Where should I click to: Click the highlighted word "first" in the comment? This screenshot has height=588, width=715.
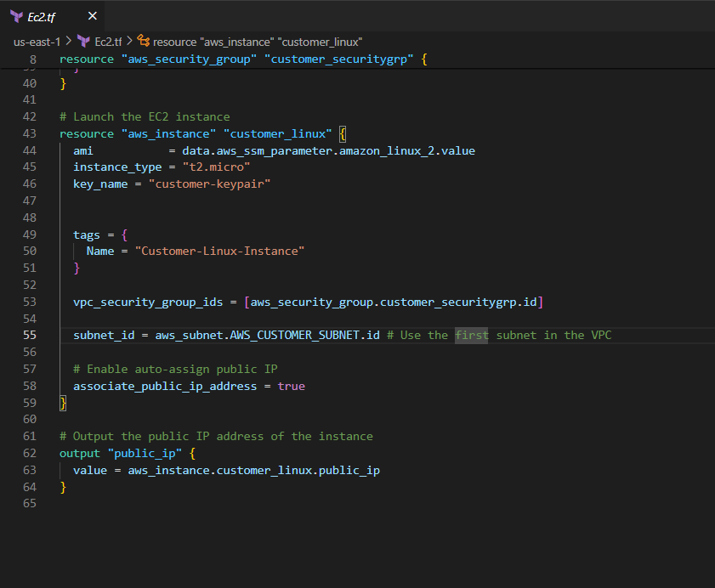(472, 336)
